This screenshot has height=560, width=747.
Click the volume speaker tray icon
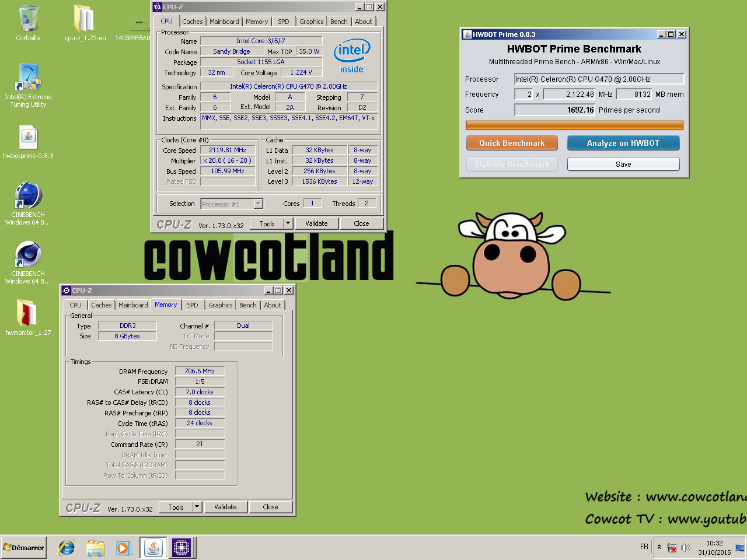[x=686, y=548]
